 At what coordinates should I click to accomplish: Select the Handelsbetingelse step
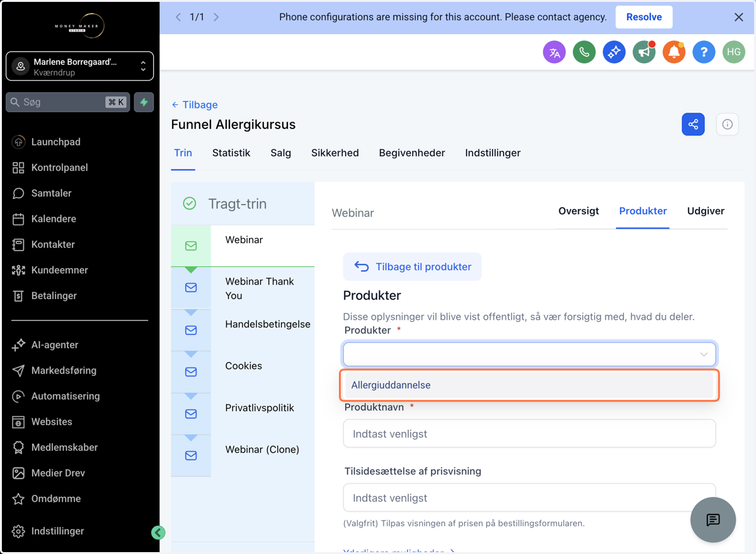[243, 330]
